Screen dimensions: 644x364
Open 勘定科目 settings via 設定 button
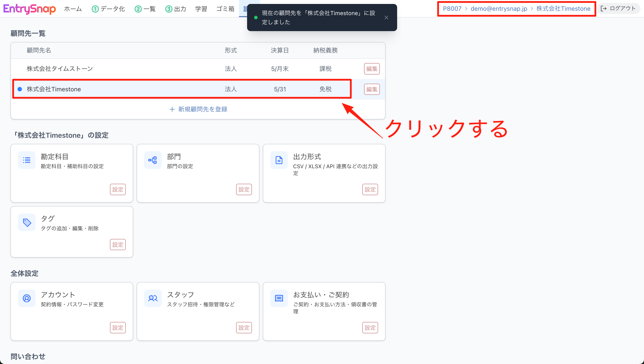[118, 189]
